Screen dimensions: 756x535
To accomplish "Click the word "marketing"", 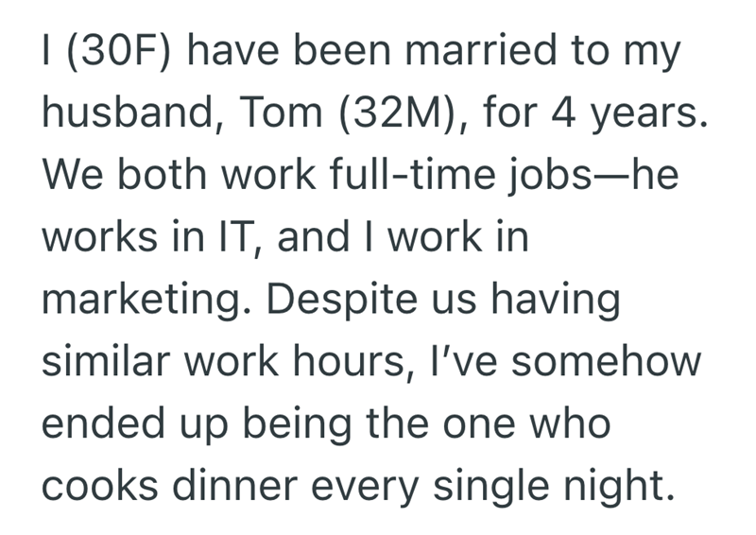I will (x=143, y=302).
